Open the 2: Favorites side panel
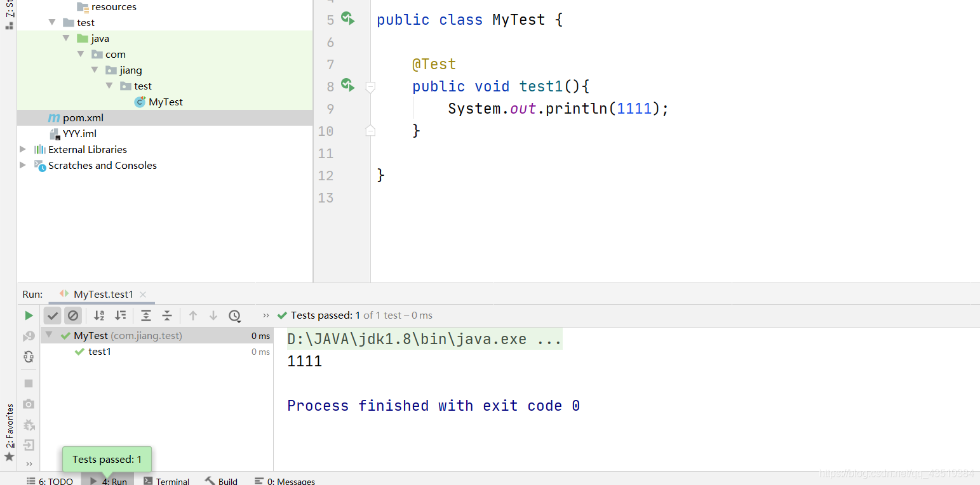Image resolution: width=980 pixels, height=485 pixels. pyautogui.click(x=9, y=432)
